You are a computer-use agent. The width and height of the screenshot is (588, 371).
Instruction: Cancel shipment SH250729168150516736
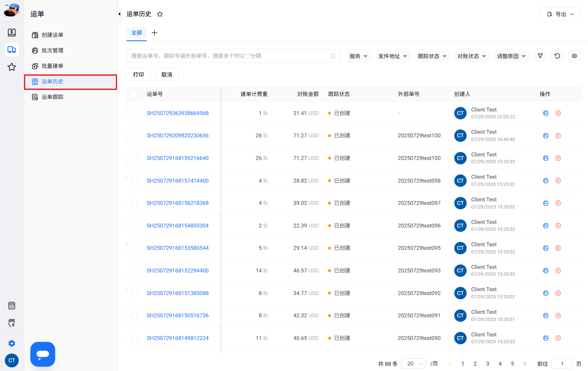pyautogui.click(x=558, y=315)
